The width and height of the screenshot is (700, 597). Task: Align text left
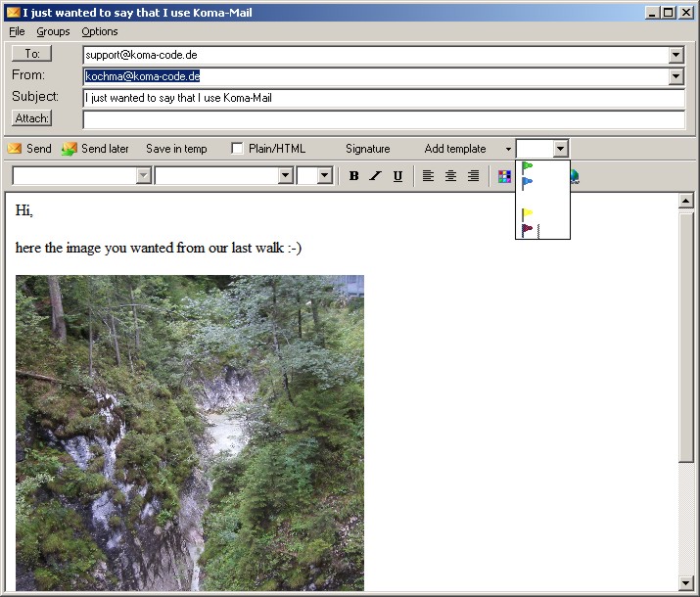pyautogui.click(x=428, y=176)
